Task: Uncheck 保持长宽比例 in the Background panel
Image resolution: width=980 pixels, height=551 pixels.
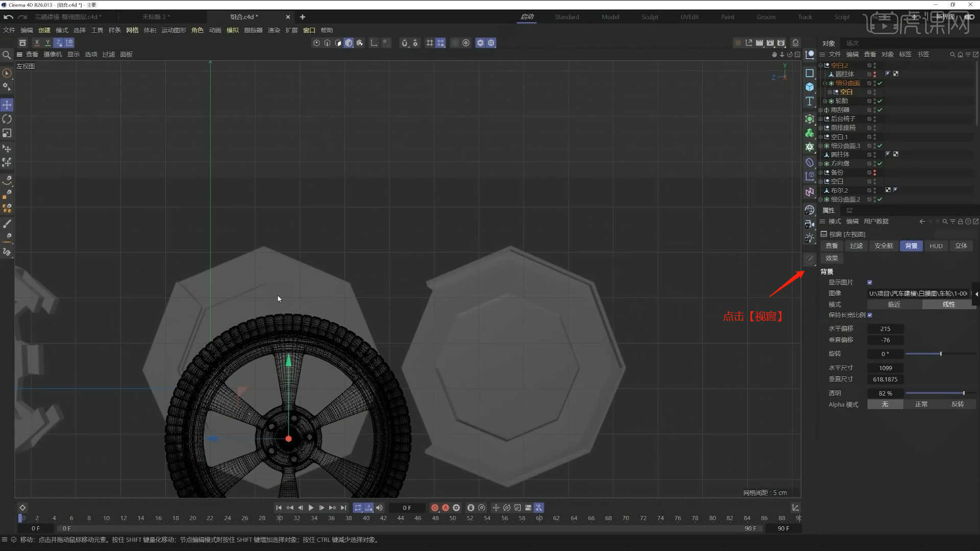Action: 870,315
